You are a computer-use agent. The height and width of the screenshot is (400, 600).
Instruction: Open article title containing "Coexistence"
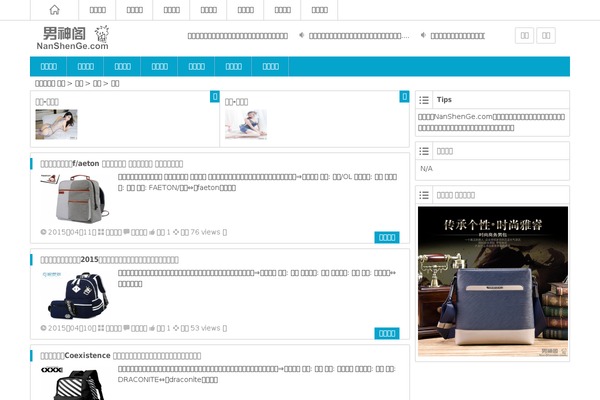(x=121, y=356)
